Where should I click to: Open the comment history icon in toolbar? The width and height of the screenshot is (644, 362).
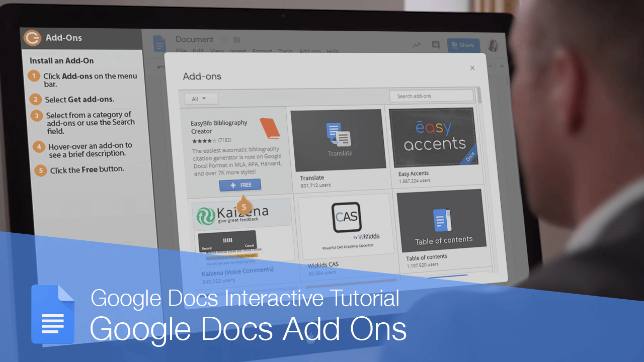pyautogui.click(x=435, y=45)
